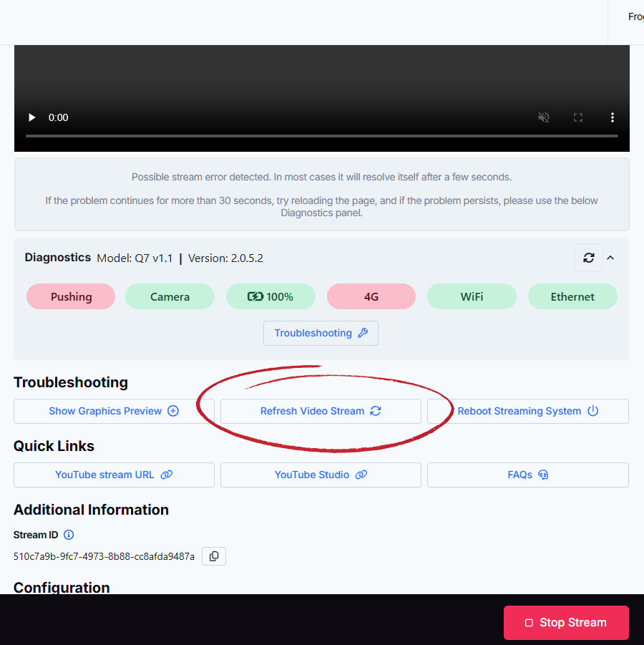Viewport: 644px width, 645px height.
Task: Copy the Stream ID to clipboard
Action: pos(214,556)
